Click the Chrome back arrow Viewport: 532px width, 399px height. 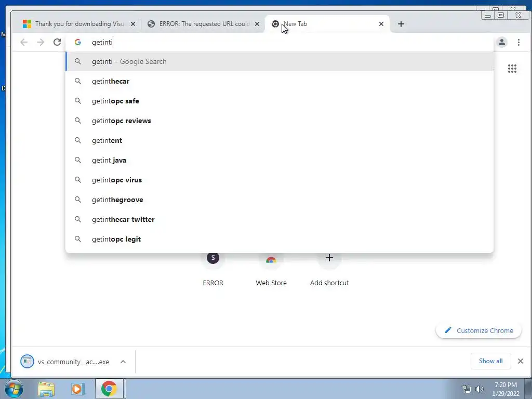click(x=24, y=42)
